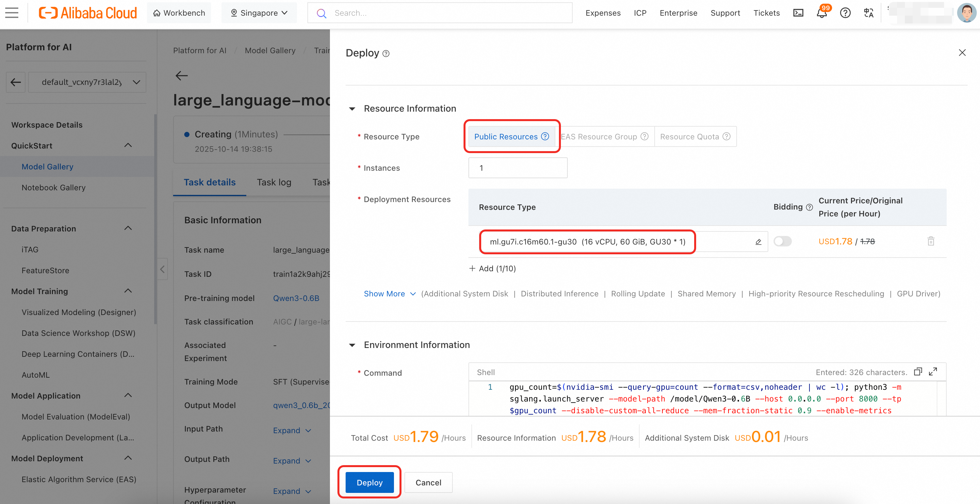Click the edit pencil for deployment resource

click(x=758, y=242)
